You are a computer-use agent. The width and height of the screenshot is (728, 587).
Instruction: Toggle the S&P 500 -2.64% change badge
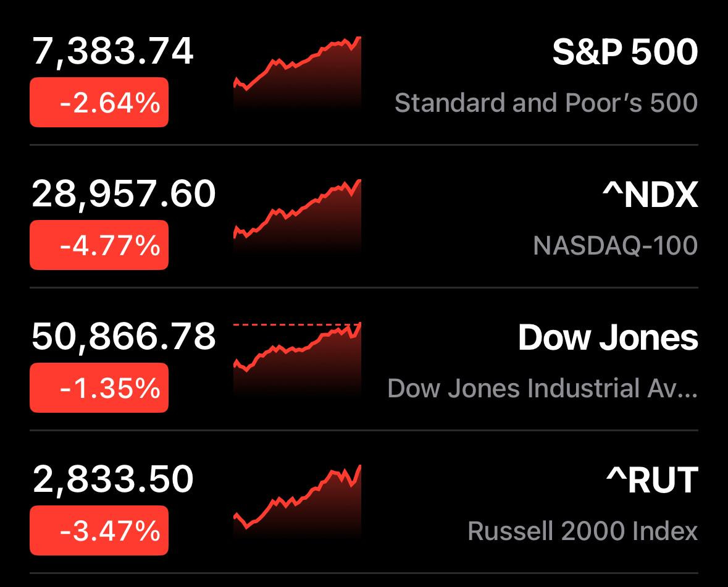(99, 102)
